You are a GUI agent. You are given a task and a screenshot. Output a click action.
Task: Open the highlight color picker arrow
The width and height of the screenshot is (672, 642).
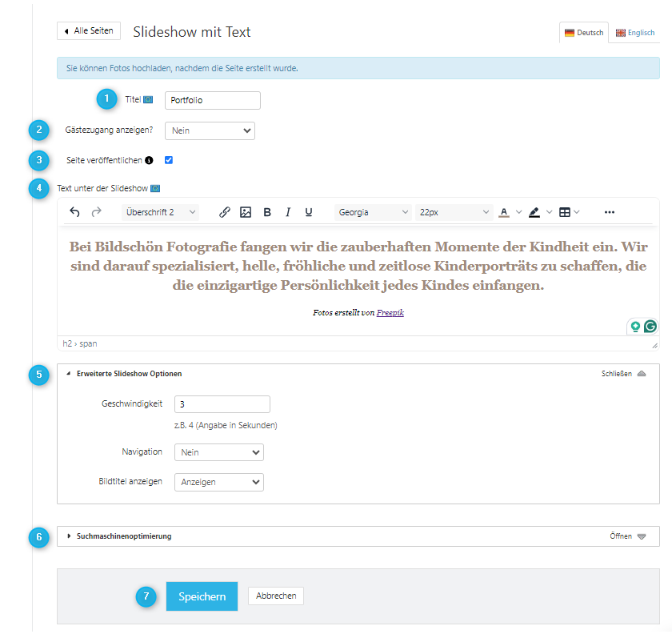click(549, 212)
